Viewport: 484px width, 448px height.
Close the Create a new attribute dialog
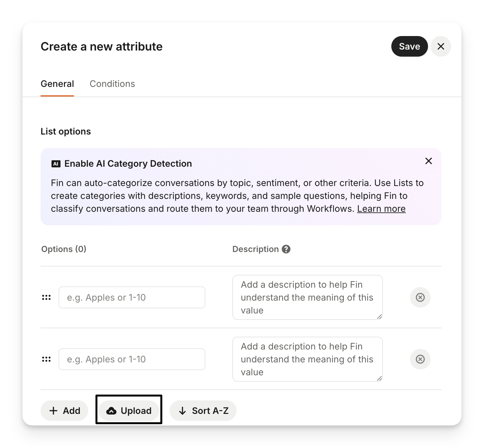point(441,46)
